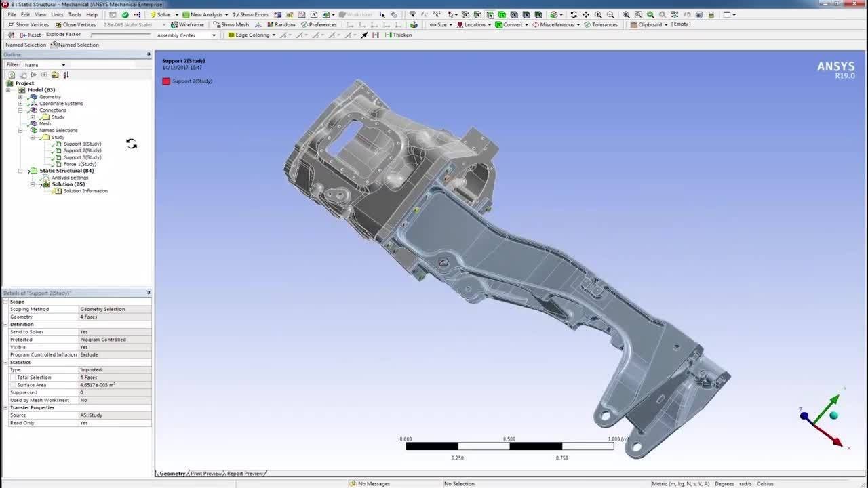The width and height of the screenshot is (868, 488).
Task: Click the No Messages status entry
Action: tap(370, 484)
